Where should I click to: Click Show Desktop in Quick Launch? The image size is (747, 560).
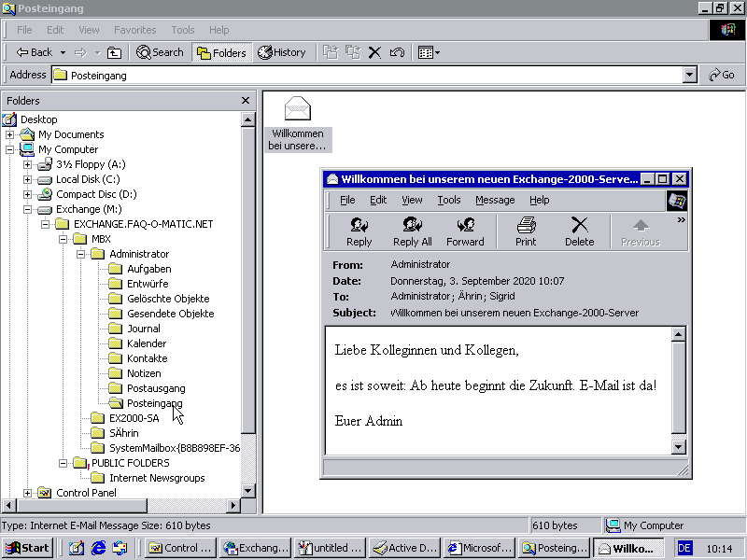coord(77,548)
